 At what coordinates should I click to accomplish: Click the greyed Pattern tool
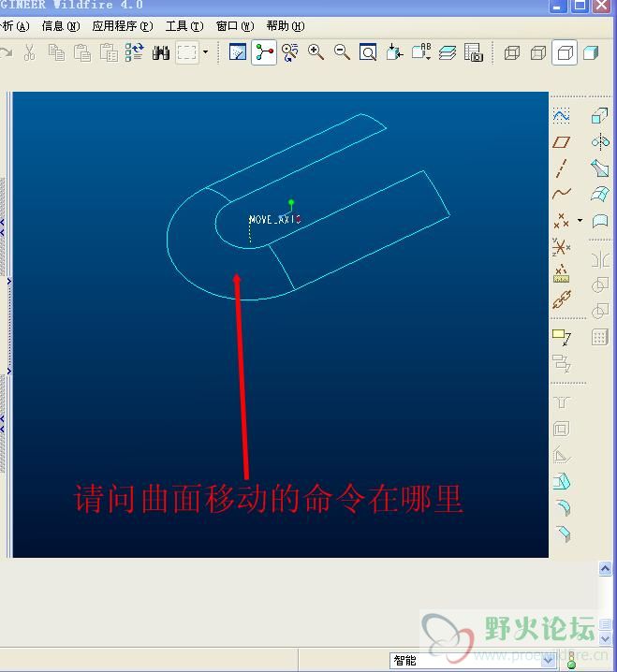point(600,337)
